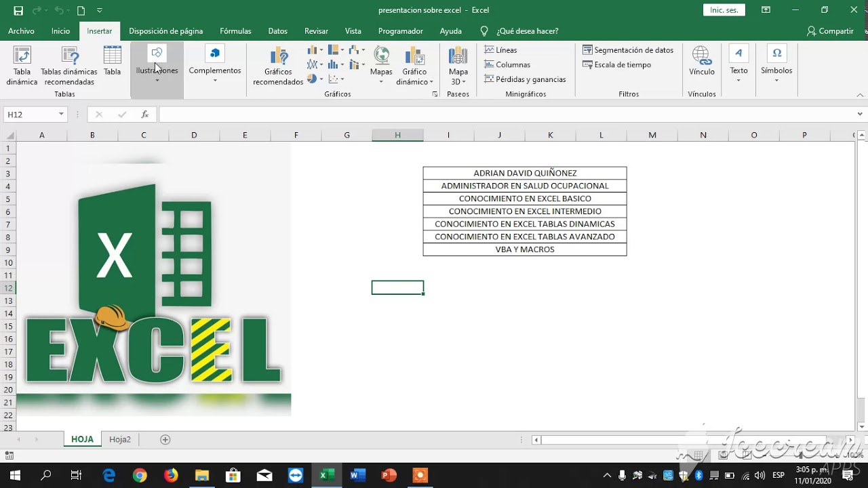This screenshot has width=868, height=488.
Task: Launch the Gráficos dialog box expander
Action: (435, 94)
